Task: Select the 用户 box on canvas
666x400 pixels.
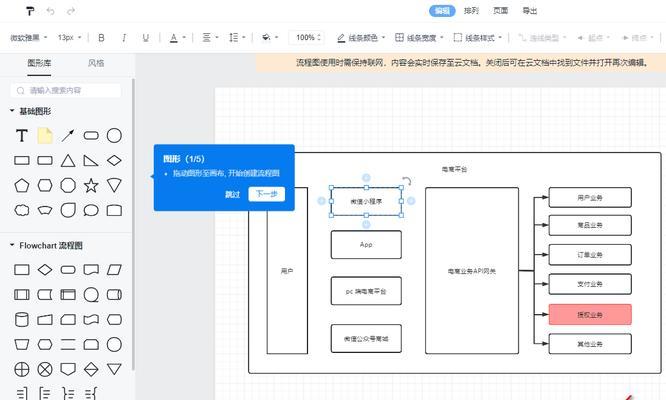Action: pyautogui.click(x=287, y=270)
